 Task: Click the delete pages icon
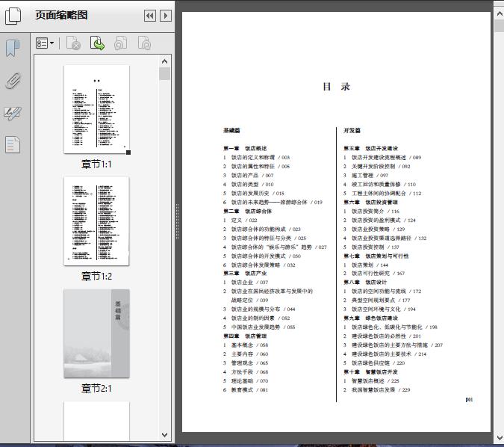coord(73,44)
